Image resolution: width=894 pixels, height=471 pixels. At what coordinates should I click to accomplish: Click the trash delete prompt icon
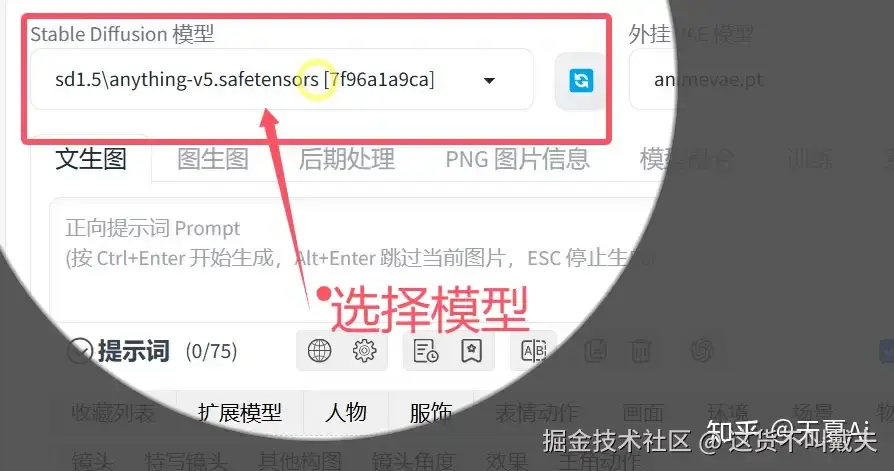pyautogui.click(x=640, y=351)
